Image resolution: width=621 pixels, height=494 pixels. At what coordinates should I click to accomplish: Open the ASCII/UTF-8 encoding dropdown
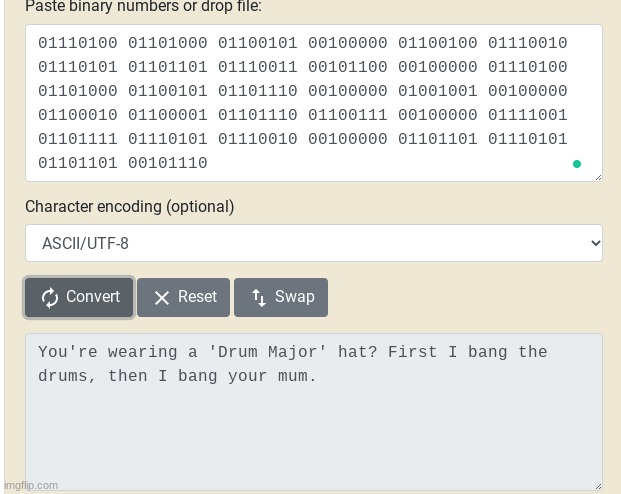tap(314, 243)
